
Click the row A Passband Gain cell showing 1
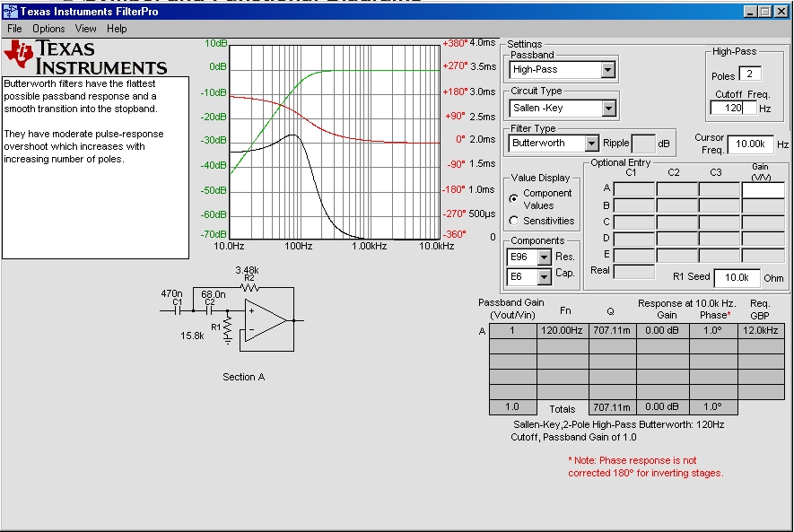click(x=512, y=331)
